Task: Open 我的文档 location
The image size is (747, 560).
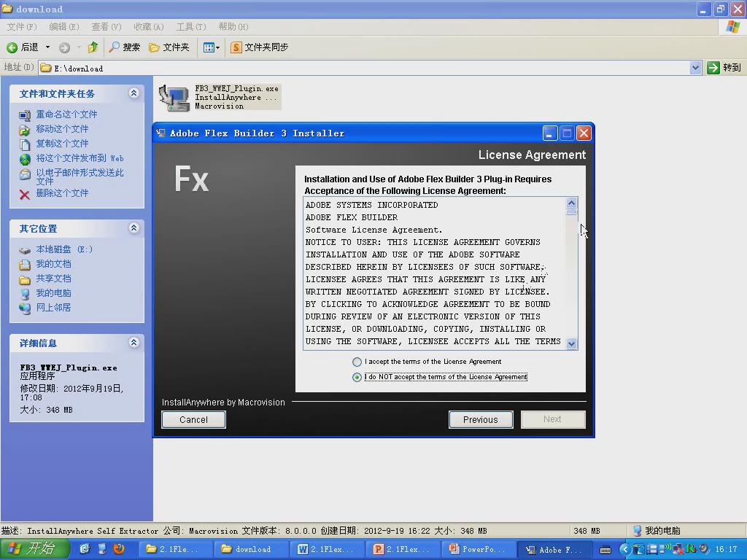Action: (54, 264)
